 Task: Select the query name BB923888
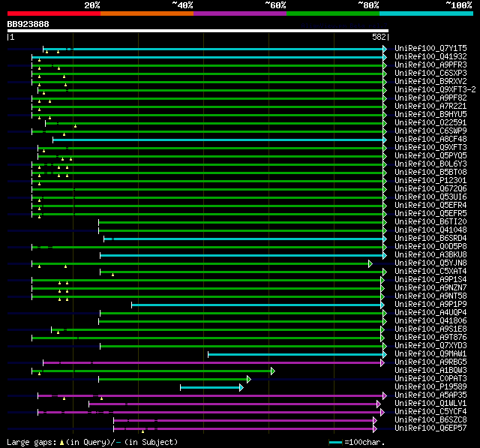tap(28, 24)
